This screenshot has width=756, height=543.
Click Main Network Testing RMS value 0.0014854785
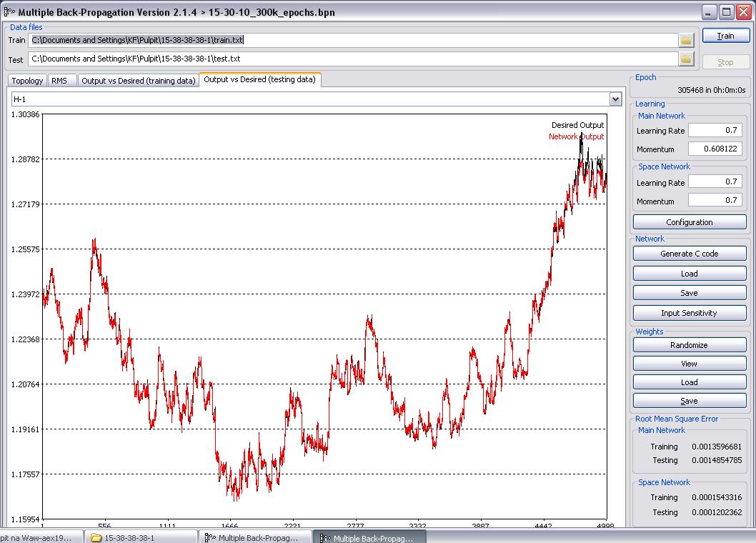[x=717, y=460]
